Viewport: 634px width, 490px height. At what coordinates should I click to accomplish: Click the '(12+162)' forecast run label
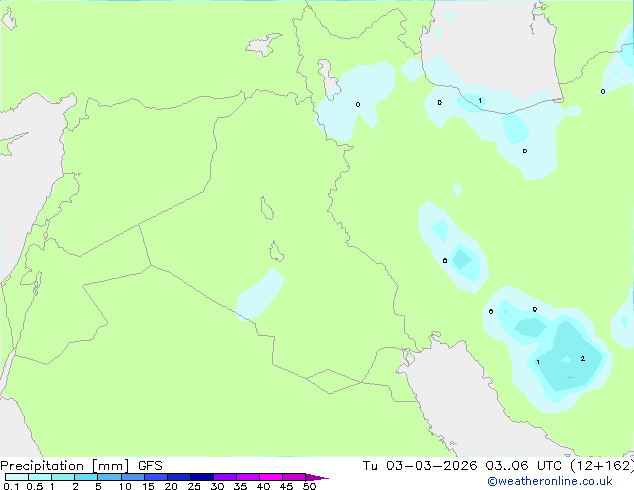pyautogui.click(x=602, y=466)
